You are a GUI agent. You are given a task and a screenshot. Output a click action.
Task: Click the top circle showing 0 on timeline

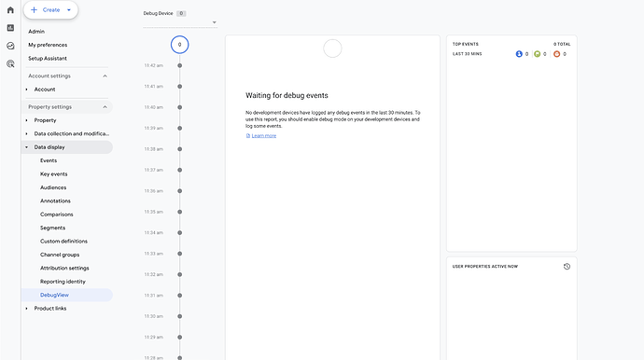coord(179,45)
